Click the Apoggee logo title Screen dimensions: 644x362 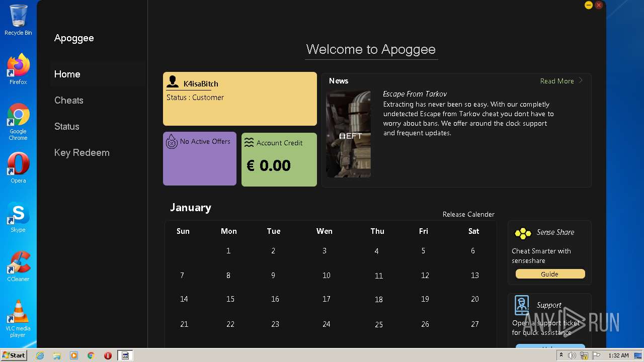(74, 38)
